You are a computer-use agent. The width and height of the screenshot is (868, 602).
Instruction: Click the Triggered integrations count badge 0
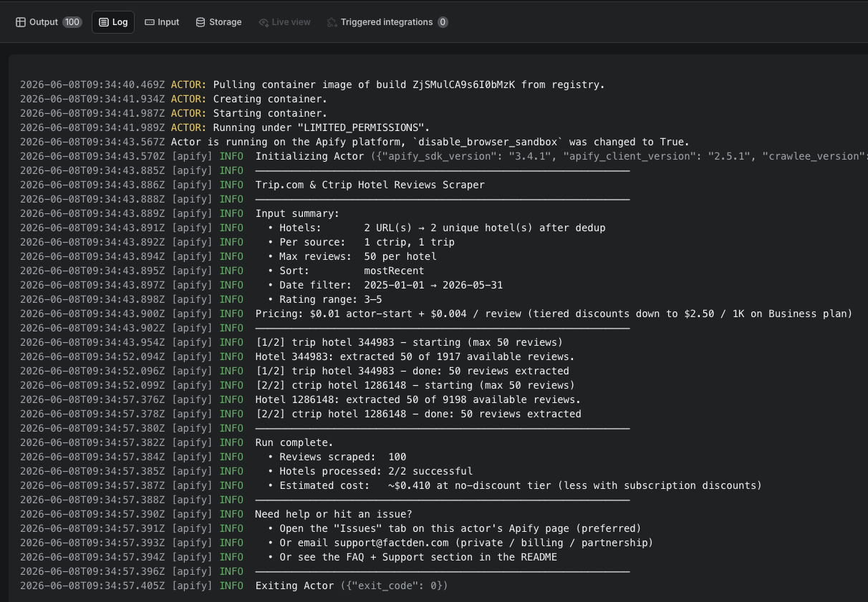point(443,22)
